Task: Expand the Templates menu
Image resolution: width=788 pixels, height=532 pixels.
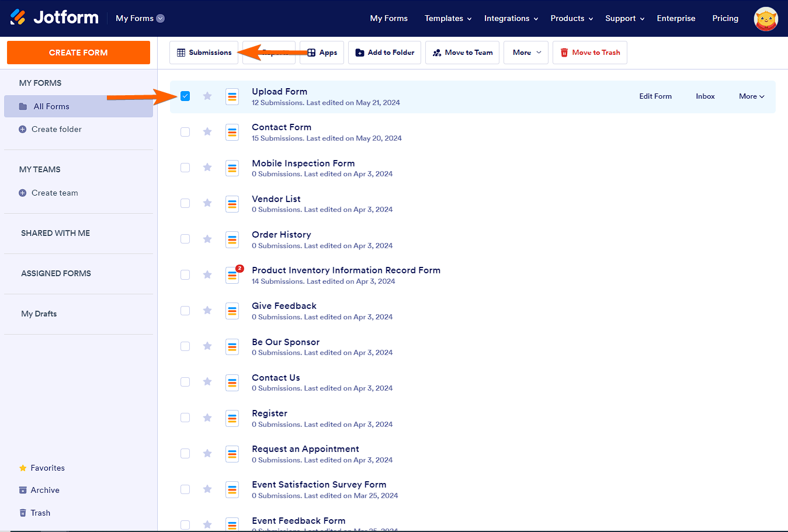Action: tap(448, 18)
